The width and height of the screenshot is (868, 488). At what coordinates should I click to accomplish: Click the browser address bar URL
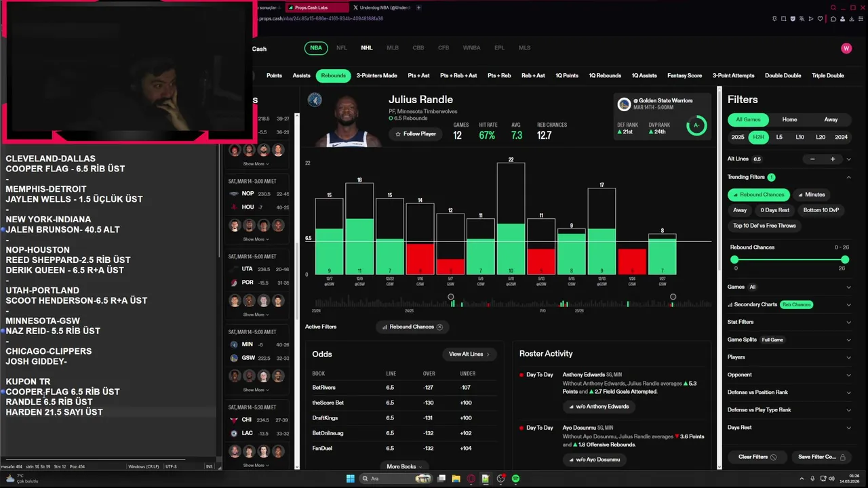click(x=321, y=19)
